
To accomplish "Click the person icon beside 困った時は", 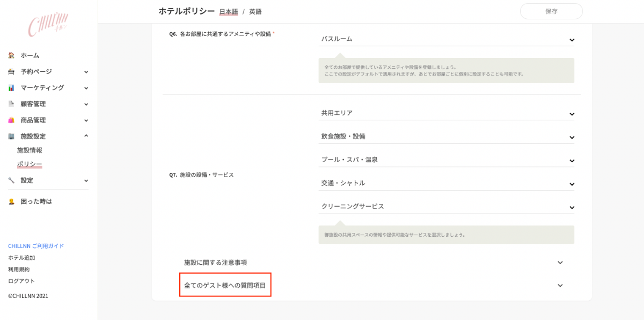I will 11,201.
